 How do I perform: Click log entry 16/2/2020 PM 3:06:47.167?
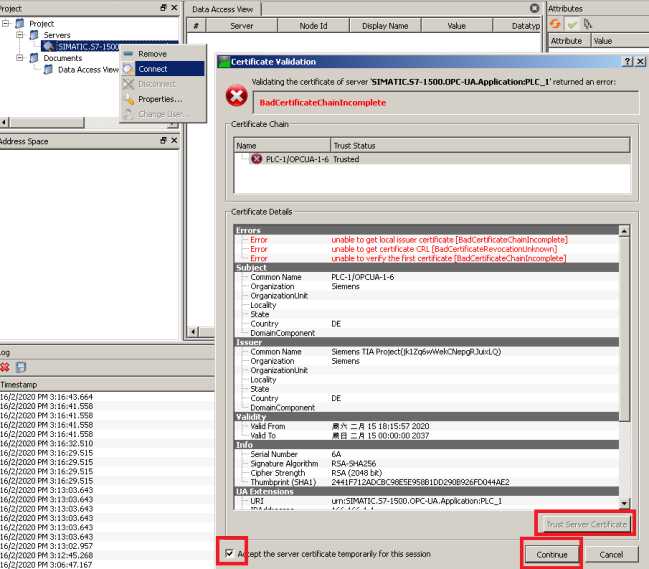46,564
